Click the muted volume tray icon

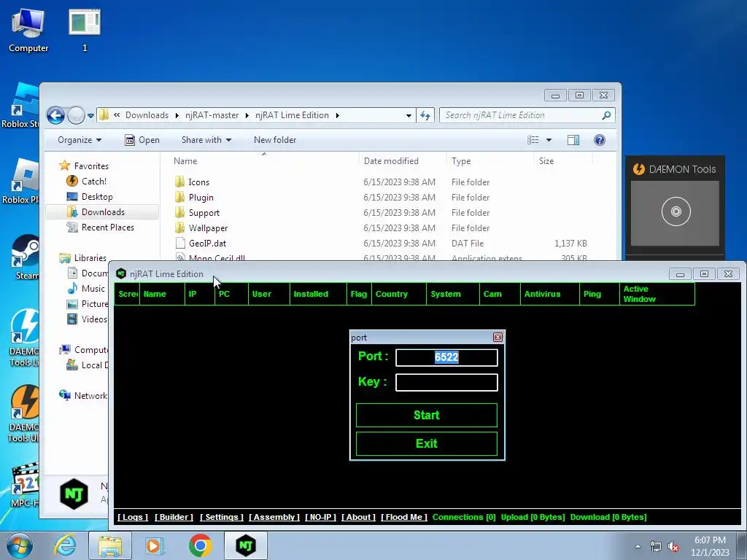click(x=673, y=547)
